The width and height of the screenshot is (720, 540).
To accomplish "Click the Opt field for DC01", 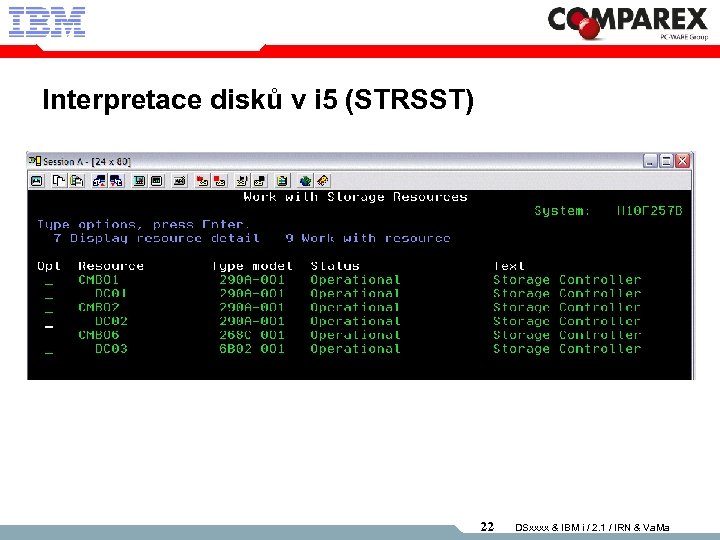I will click(49, 294).
